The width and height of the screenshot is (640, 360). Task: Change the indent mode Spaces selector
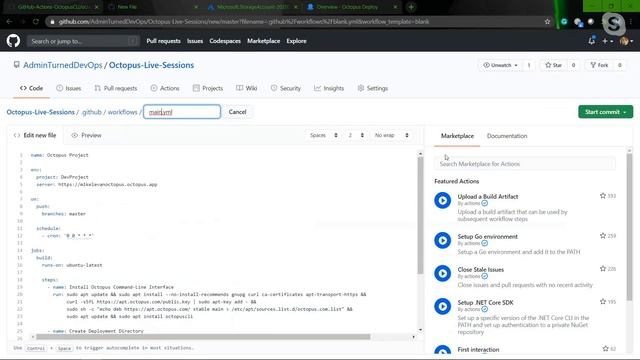[324, 135]
